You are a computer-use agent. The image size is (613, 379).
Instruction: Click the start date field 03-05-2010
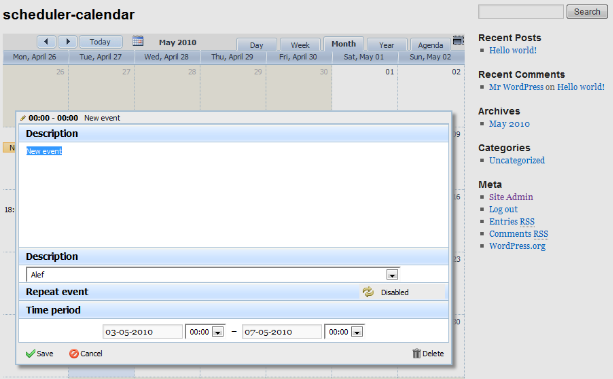point(142,332)
